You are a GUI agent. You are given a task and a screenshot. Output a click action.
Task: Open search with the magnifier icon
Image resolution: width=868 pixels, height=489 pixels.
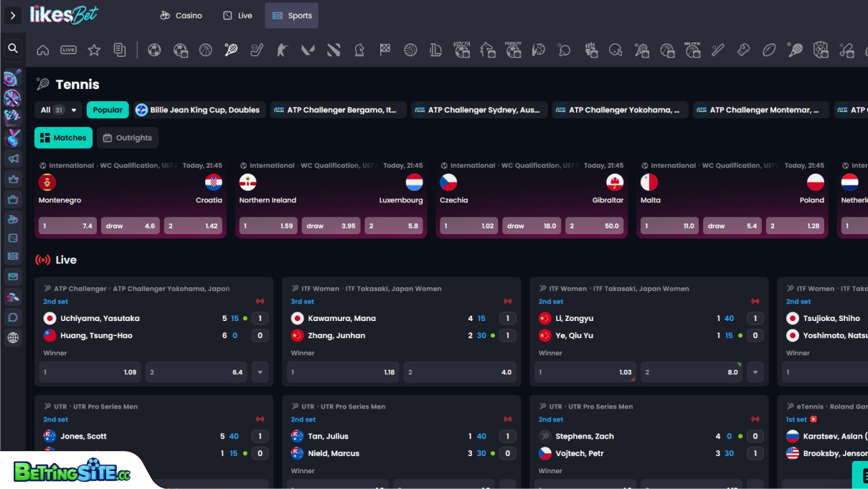pyautogui.click(x=13, y=49)
